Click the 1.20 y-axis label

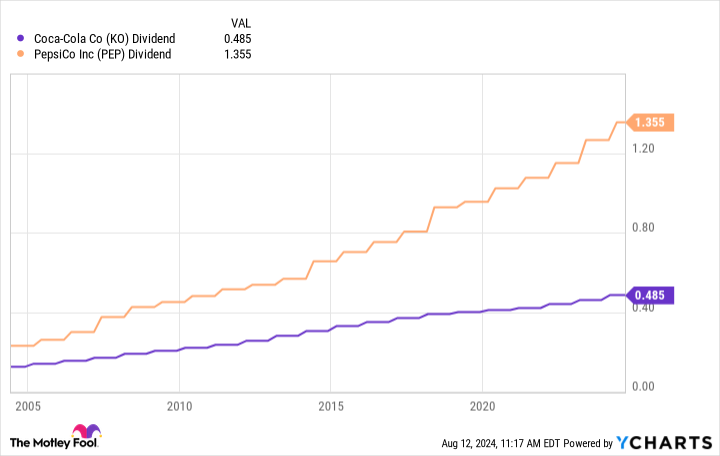point(642,148)
